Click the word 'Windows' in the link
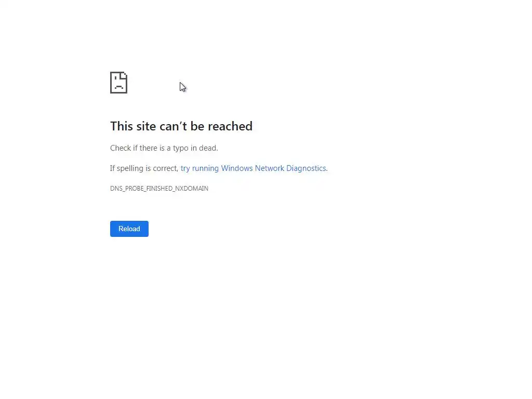The height and width of the screenshot is (399, 532). tap(237, 168)
